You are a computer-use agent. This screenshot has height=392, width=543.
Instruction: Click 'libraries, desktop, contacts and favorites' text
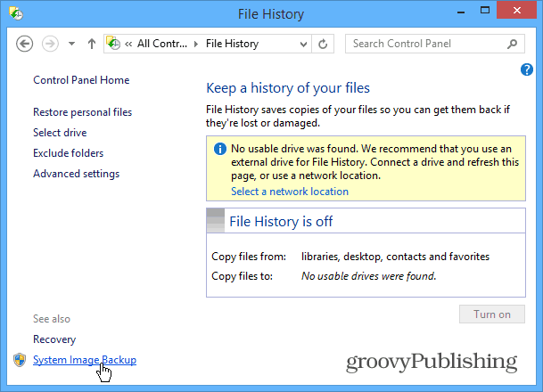[x=395, y=257]
